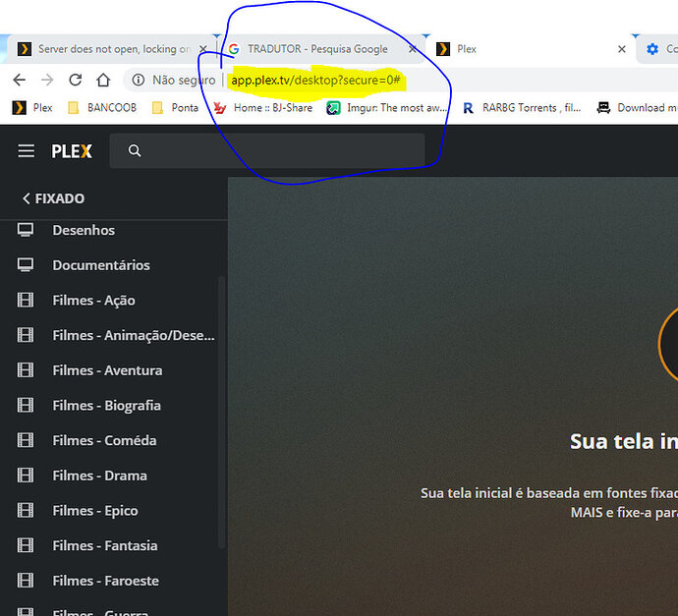Screen dimensions: 678x616
Task: Click the film icon for Filmes - Aventura
Action: coord(26,370)
